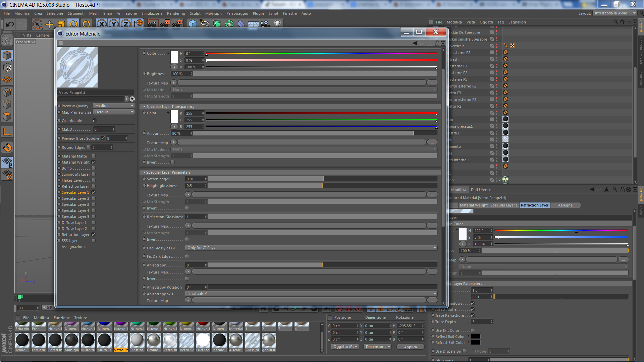Open the Preview Quality dropdown

pyautogui.click(x=114, y=106)
